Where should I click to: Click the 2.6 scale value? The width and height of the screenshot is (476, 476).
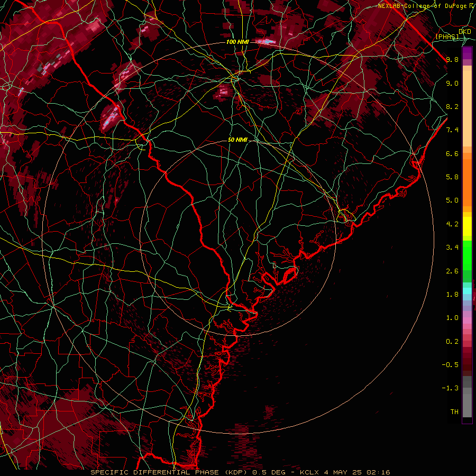(452, 271)
